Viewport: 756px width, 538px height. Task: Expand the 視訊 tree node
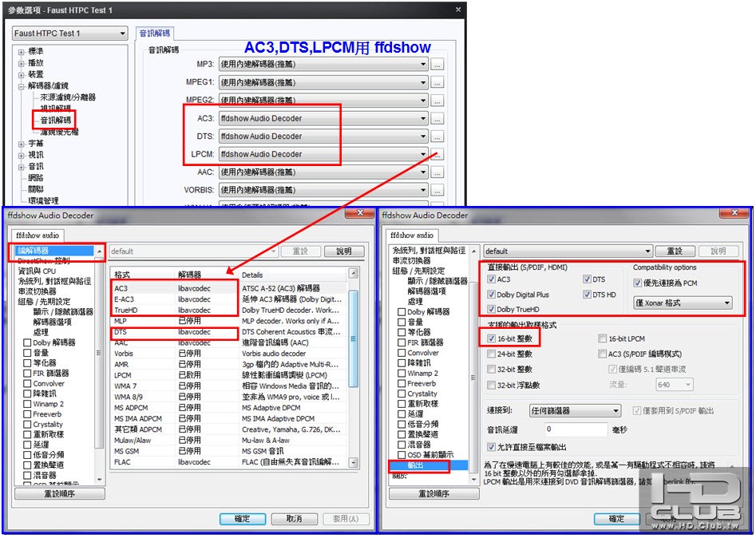(x=22, y=155)
